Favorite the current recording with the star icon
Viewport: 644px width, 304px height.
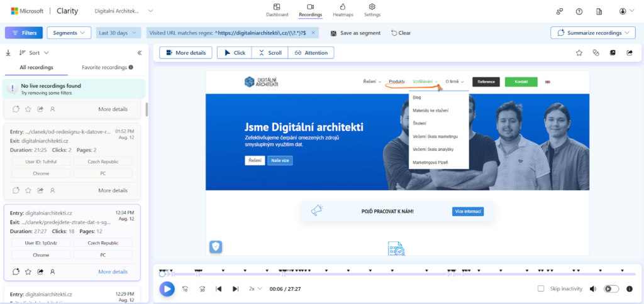click(579, 53)
